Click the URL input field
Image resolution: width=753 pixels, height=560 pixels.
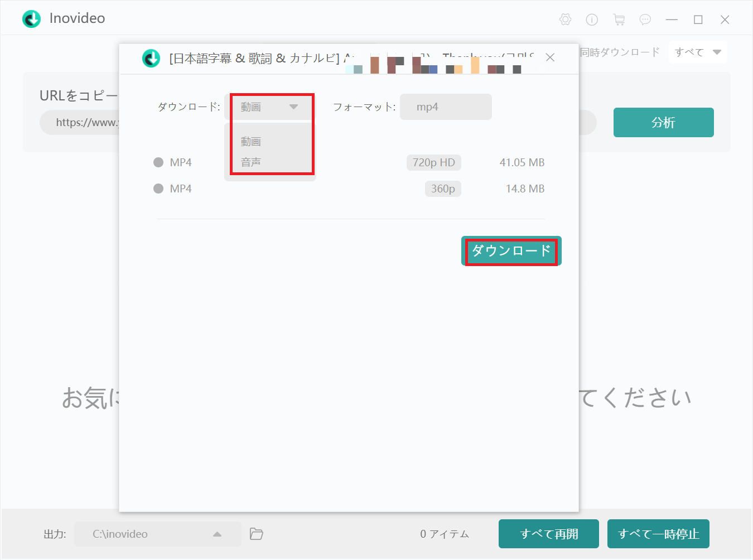318,123
